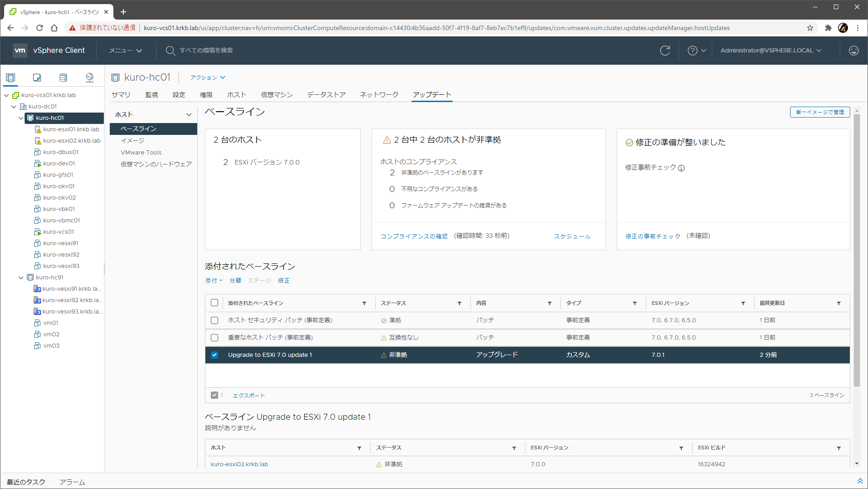This screenshot has height=489, width=868.
Task: Click filter icon on ステータス column
Action: 460,304
